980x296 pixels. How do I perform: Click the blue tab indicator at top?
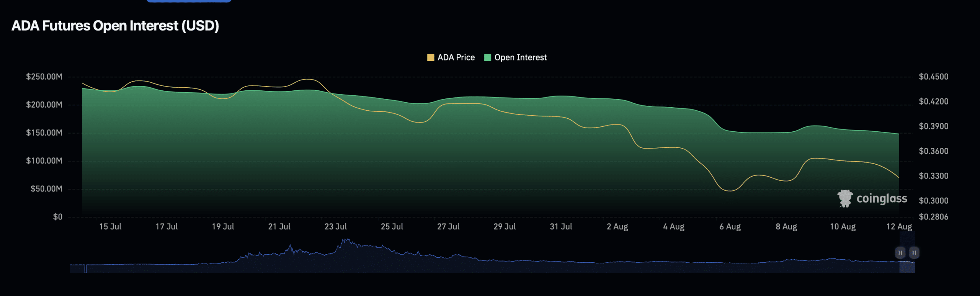pos(189,1)
